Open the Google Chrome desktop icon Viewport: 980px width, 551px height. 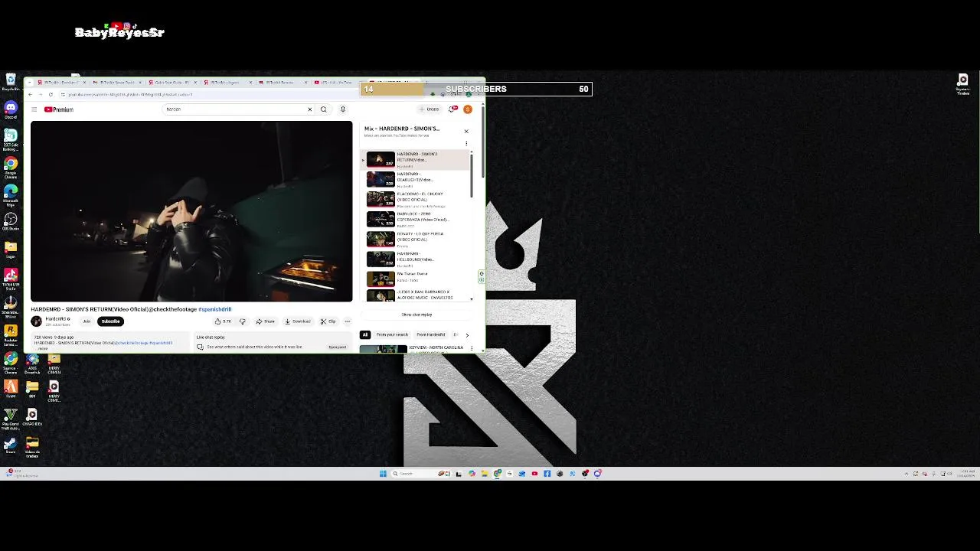coord(11,167)
